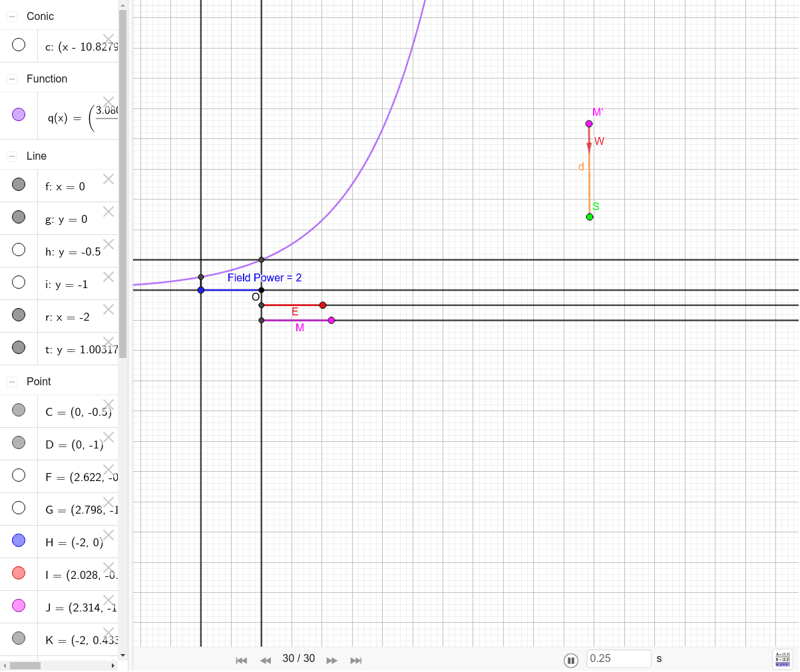
Task: Hide red point I
Action: coord(19,573)
